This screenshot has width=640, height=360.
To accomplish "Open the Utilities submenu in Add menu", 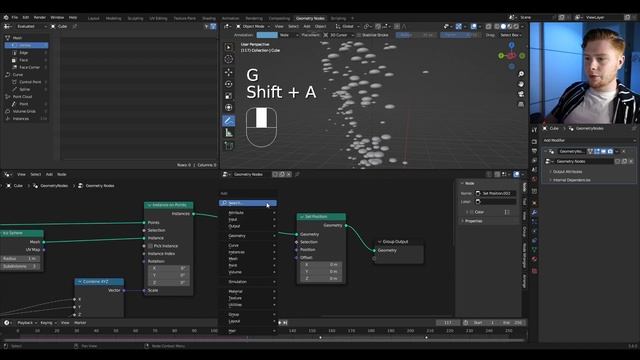I will [249, 304].
